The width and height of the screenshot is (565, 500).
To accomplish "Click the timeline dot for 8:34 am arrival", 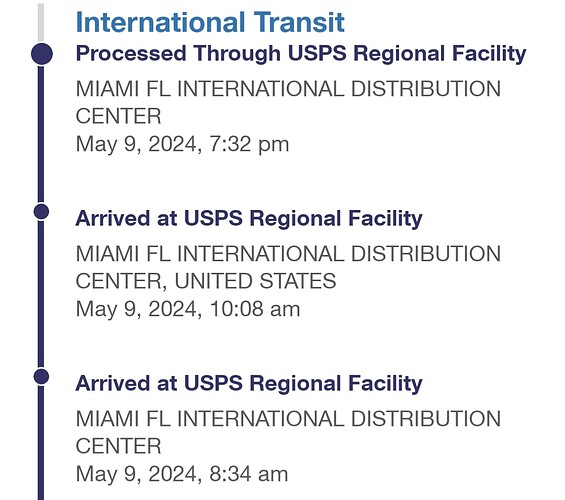I will tap(41, 376).
